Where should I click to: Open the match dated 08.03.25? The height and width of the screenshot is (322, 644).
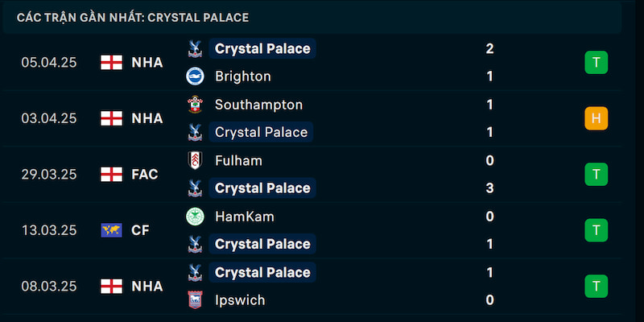pos(312,287)
